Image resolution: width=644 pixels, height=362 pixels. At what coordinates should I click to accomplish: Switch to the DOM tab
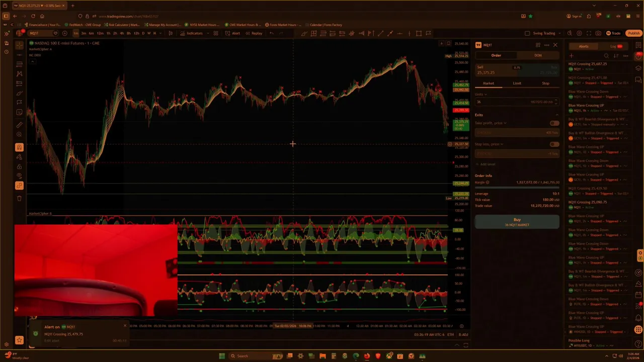click(x=538, y=55)
